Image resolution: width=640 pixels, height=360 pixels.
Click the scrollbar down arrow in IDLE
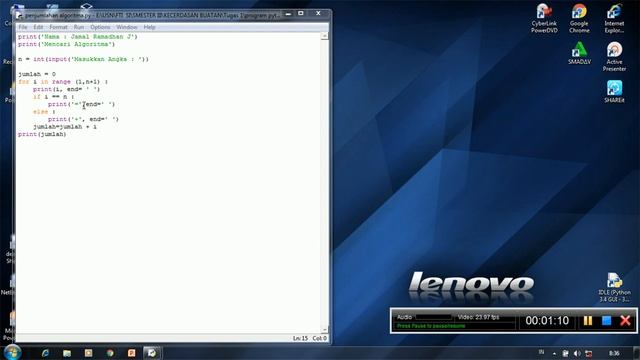324,329
